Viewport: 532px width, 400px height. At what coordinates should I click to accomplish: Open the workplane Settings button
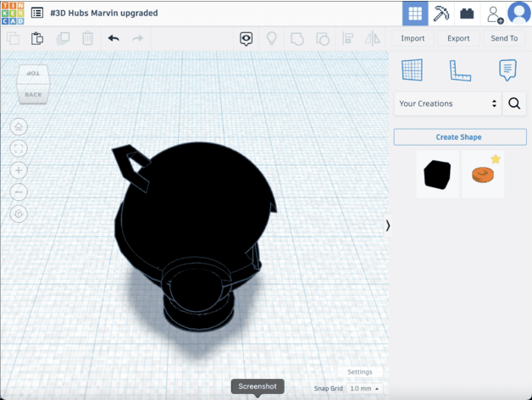[x=360, y=372]
